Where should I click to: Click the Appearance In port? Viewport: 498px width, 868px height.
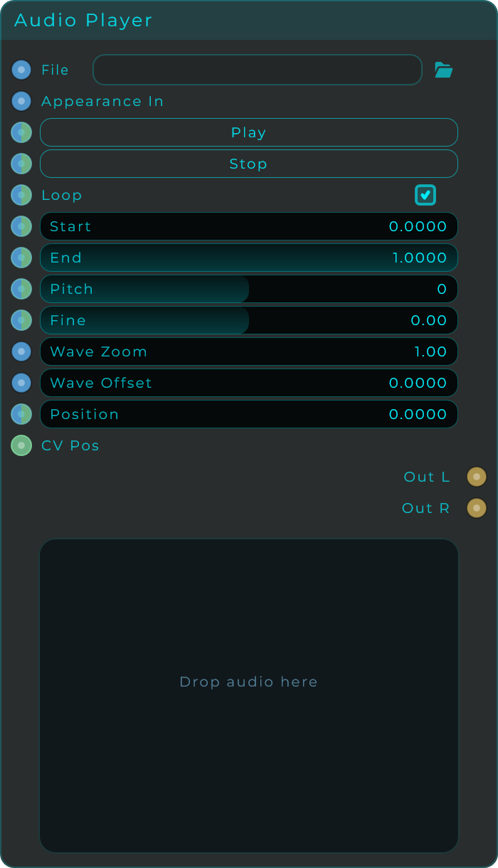(21, 100)
